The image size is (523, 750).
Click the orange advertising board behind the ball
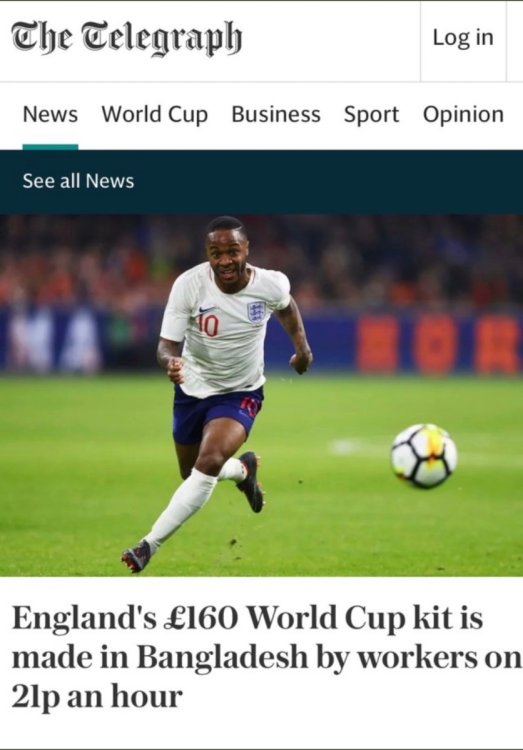437,344
